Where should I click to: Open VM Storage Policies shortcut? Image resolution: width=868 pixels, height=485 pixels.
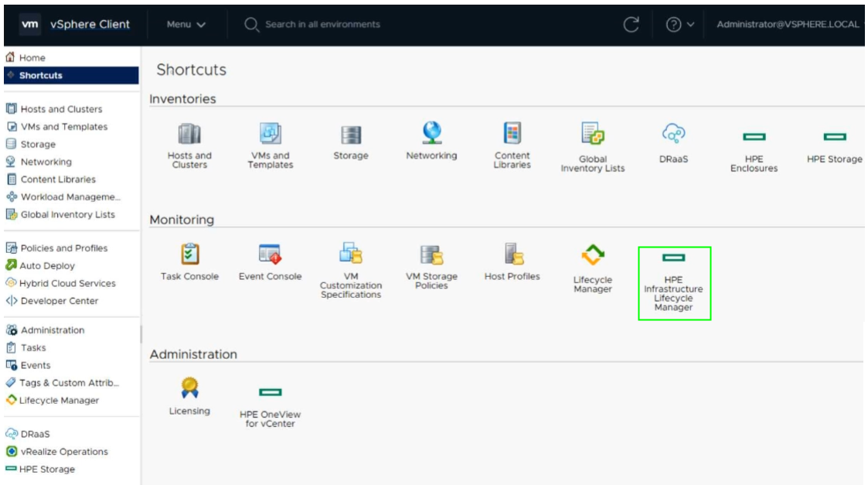click(431, 267)
